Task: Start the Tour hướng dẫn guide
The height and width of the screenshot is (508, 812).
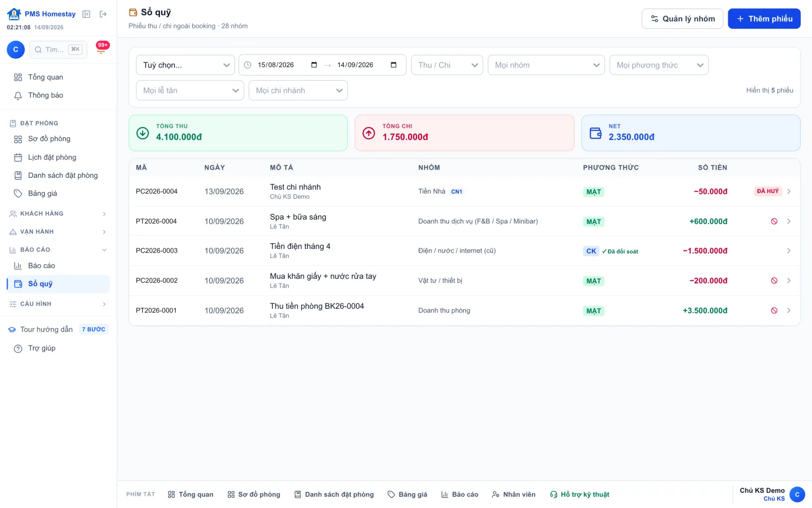Action: (58, 329)
